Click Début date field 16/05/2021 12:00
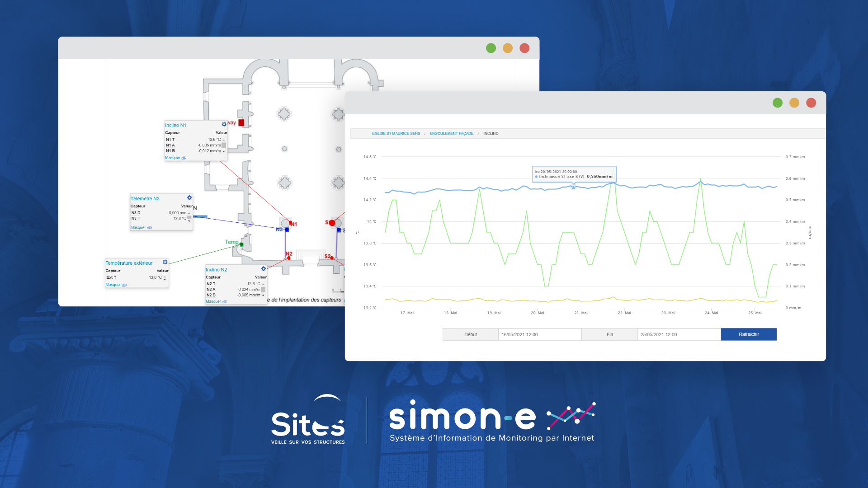 pos(539,334)
